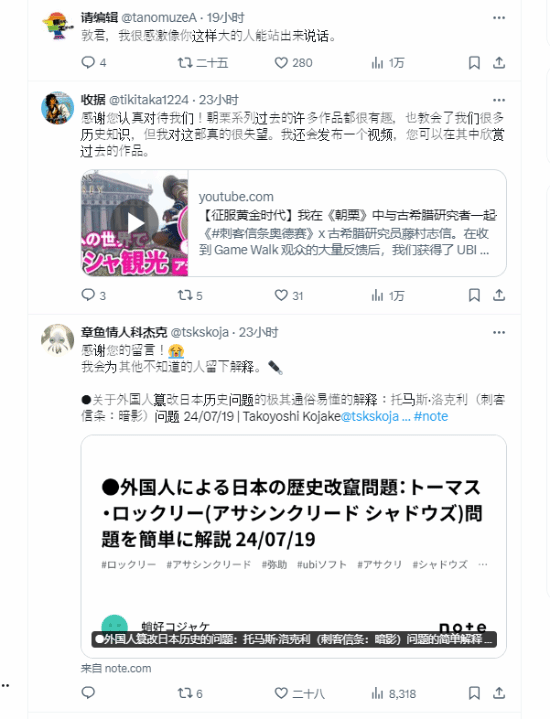Open the @tskskoja profile avatar
Image resolution: width=550 pixels, height=719 pixels.
(57, 340)
